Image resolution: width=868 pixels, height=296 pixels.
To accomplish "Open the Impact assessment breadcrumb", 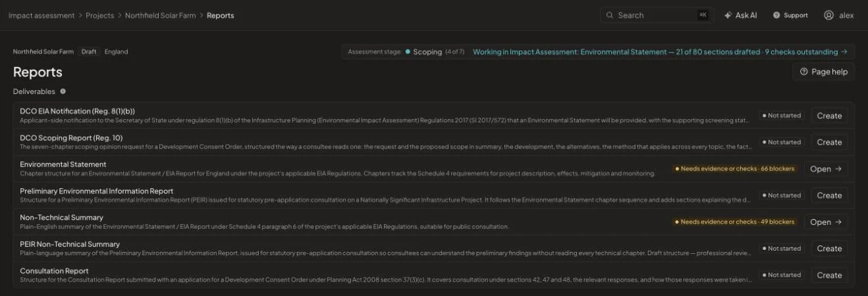I will [41, 15].
